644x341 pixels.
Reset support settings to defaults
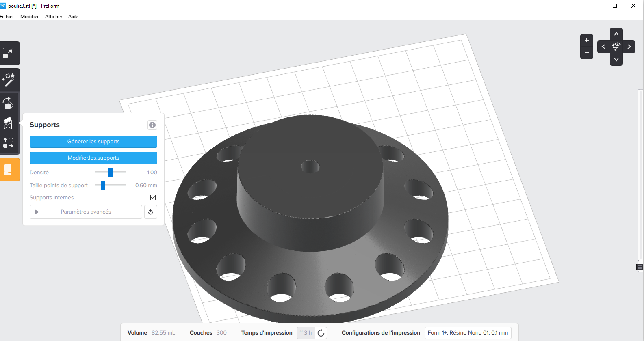[151, 212]
